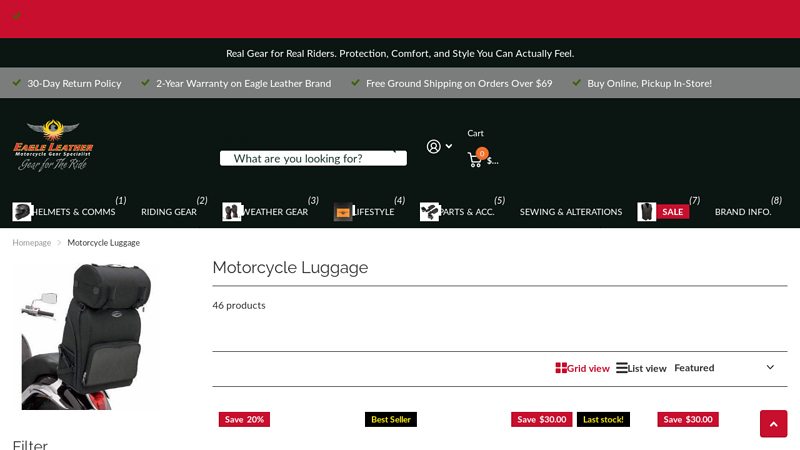The width and height of the screenshot is (800, 450).
Task: Open the user account icon
Action: (x=433, y=146)
